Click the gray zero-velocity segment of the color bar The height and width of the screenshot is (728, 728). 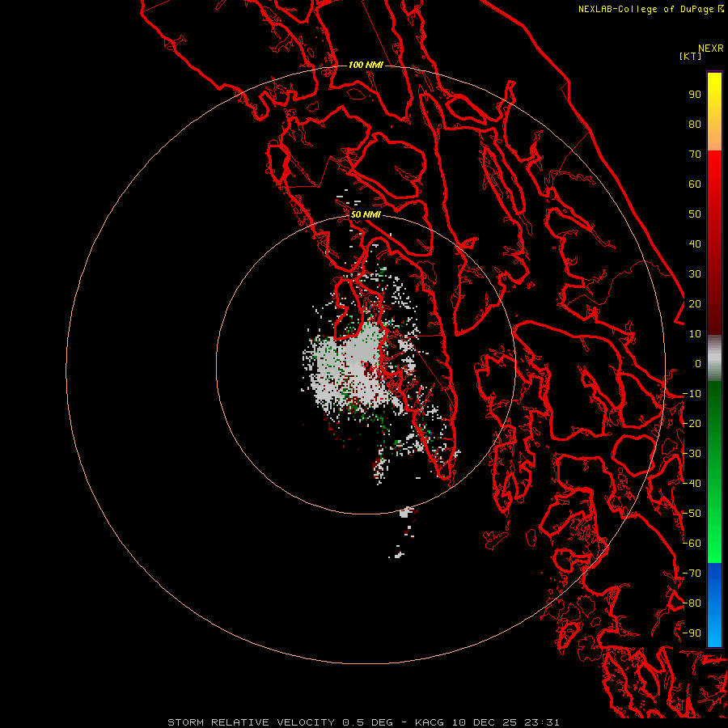tap(714, 358)
